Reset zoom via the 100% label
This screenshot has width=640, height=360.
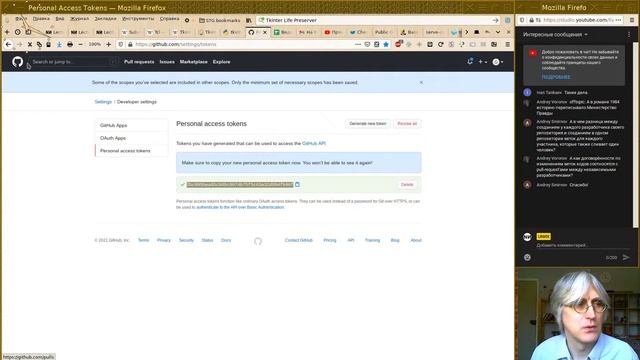click(x=95, y=44)
